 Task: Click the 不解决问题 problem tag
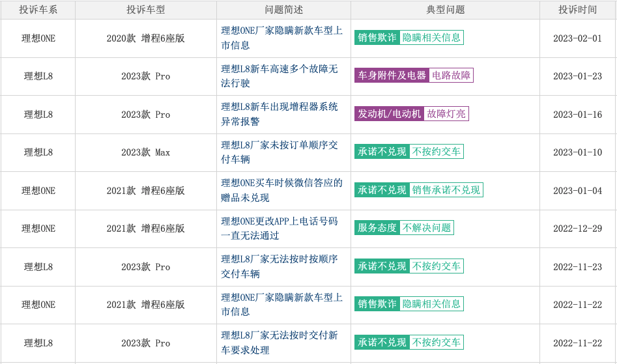[x=427, y=228]
